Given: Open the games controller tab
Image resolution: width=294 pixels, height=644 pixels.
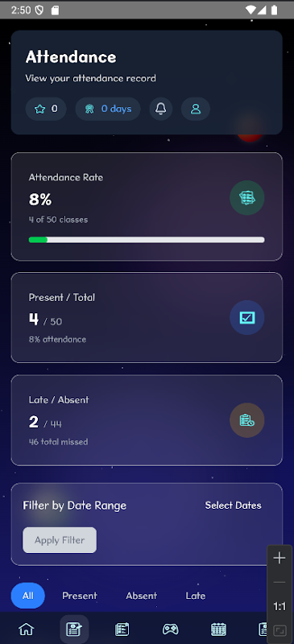Looking at the screenshot, I should point(170,629).
